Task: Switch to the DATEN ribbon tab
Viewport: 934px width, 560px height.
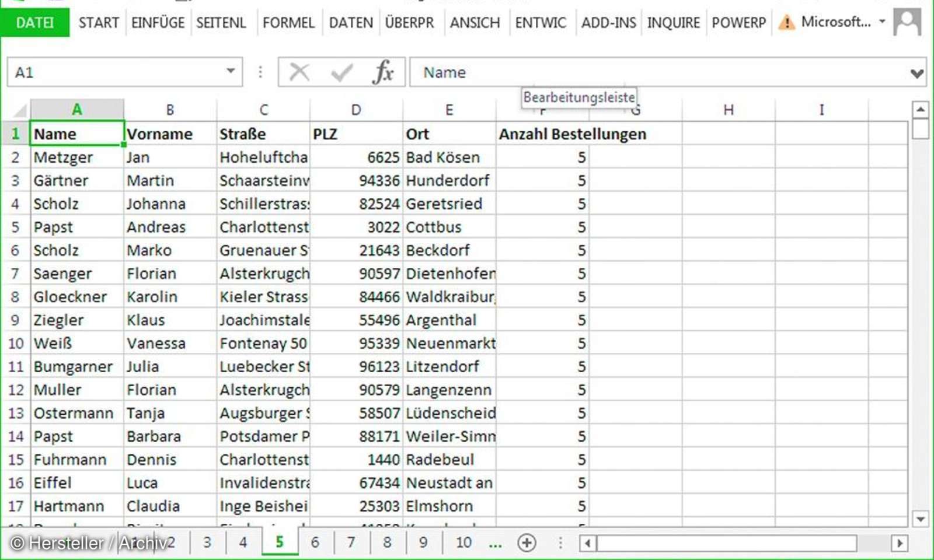Action: pos(350,23)
